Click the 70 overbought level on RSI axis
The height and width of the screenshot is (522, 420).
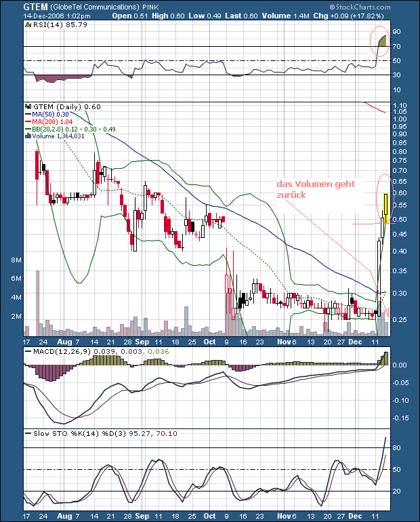(x=396, y=47)
